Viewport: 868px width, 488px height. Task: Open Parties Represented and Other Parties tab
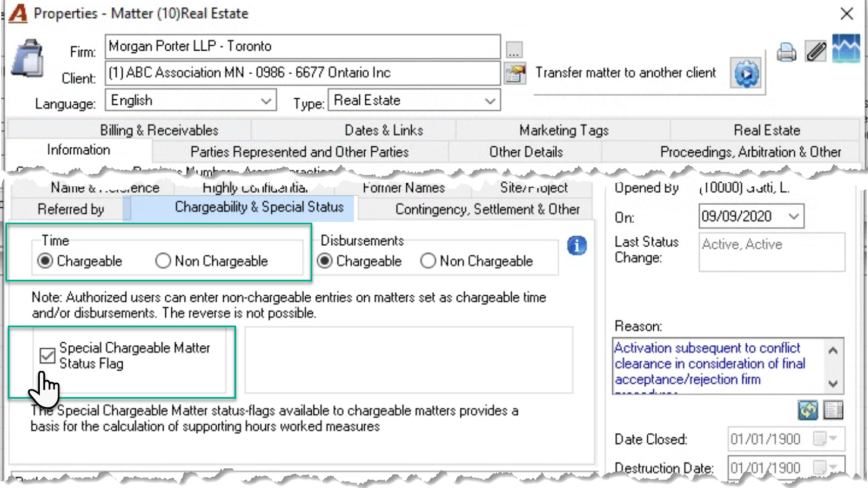[299, 152]
